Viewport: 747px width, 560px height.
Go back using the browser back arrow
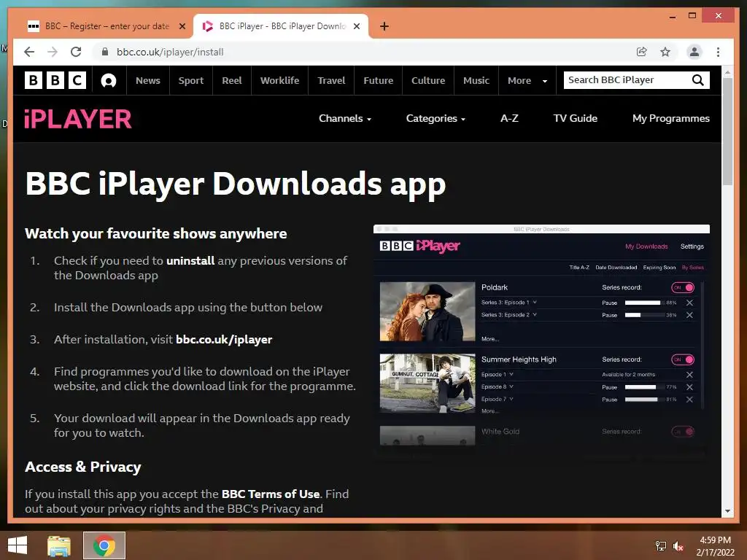[29, 52]
